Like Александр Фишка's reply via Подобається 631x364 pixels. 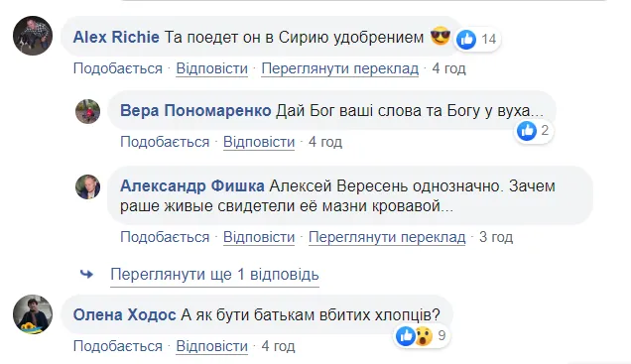165,237
